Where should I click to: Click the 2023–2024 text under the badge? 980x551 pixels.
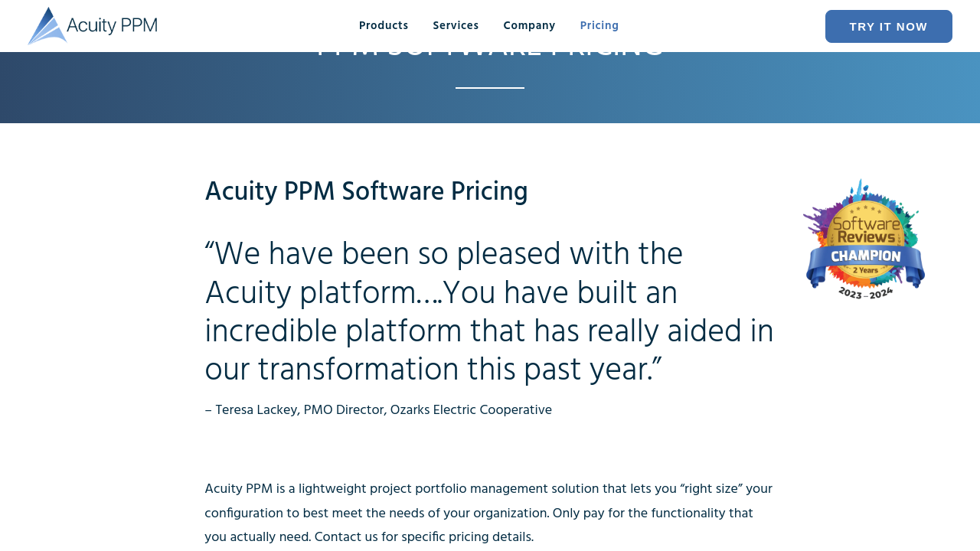[865, 292]
